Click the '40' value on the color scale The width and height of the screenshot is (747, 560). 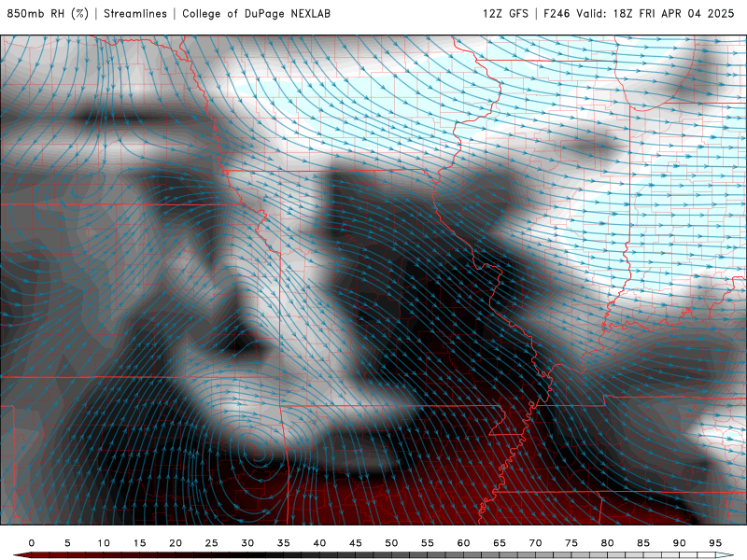[x=319, y=543]
